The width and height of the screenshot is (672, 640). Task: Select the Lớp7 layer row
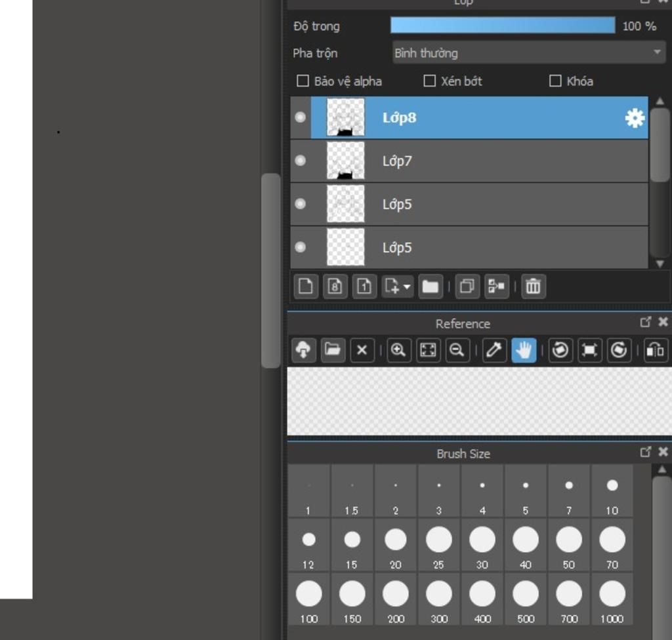[469, 161]
